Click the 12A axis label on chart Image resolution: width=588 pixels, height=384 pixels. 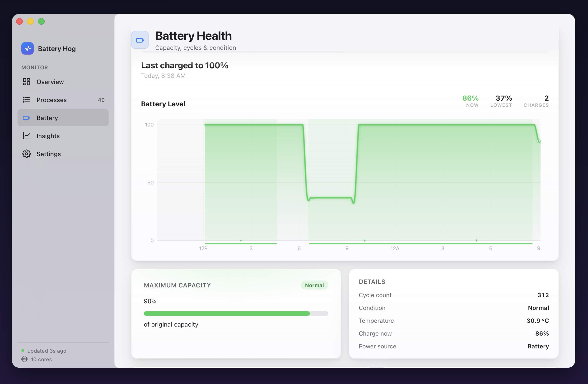395,248
